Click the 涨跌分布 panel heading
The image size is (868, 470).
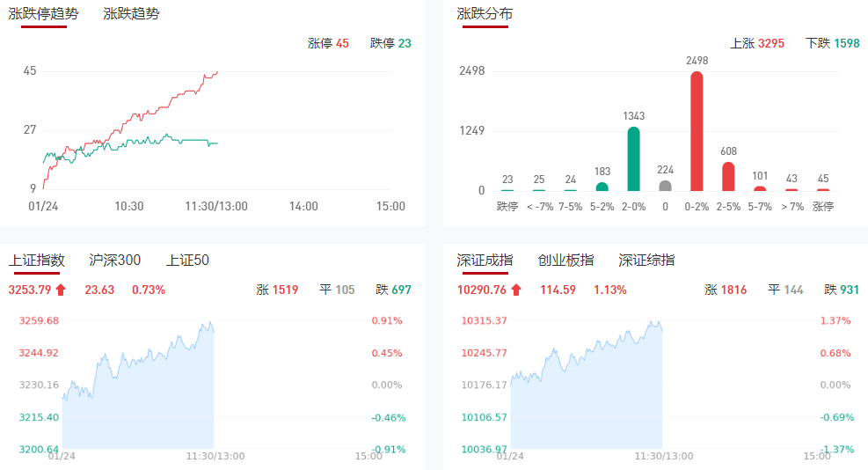click(485, 14)
